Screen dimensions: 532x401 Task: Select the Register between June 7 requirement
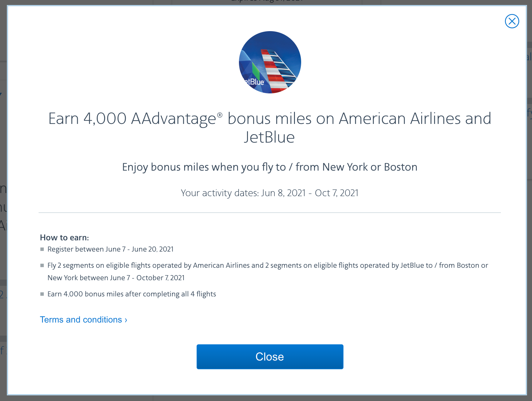coord(110,249)
